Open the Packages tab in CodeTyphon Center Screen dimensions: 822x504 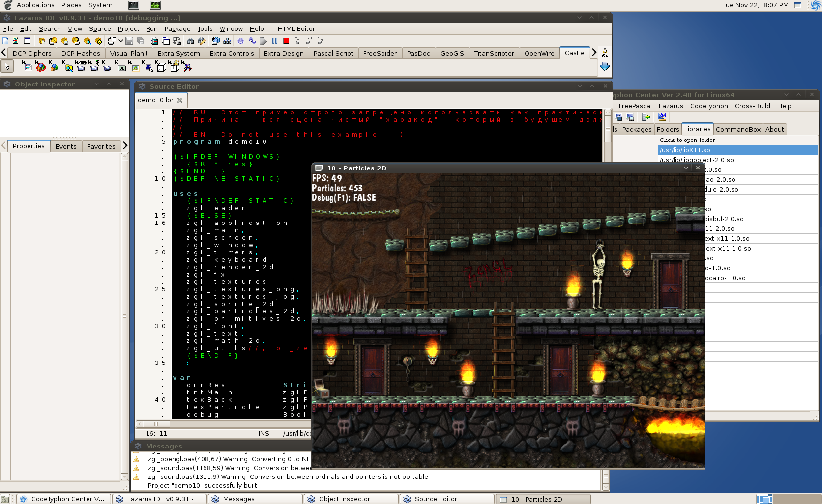(637, 129)
